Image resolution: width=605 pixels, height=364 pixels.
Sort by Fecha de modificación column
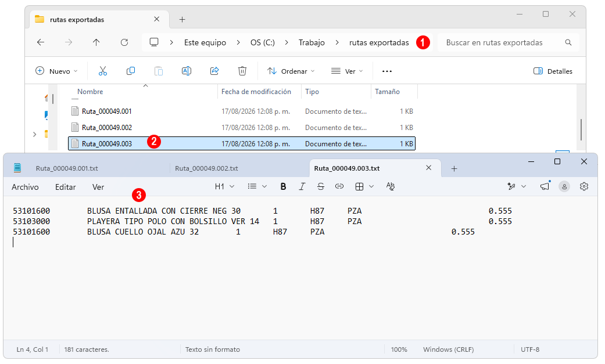point(256,91)
